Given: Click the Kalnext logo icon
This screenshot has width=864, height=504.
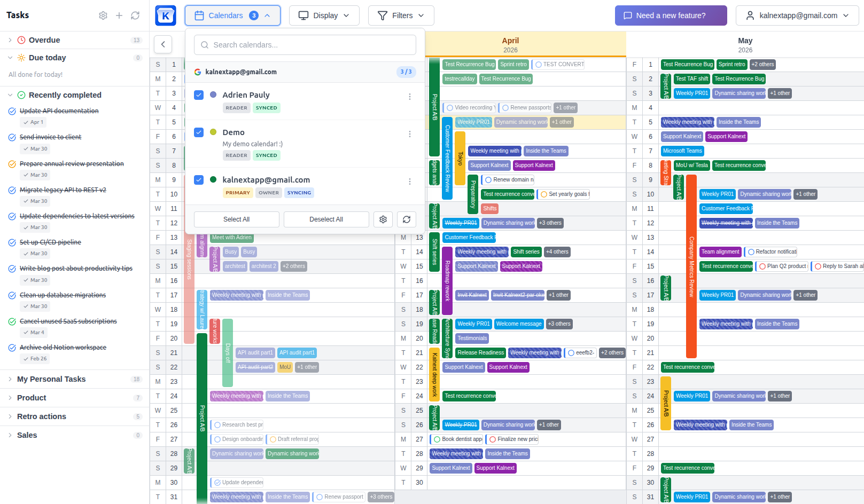Looking at the screenshot, I should [166, 15].
